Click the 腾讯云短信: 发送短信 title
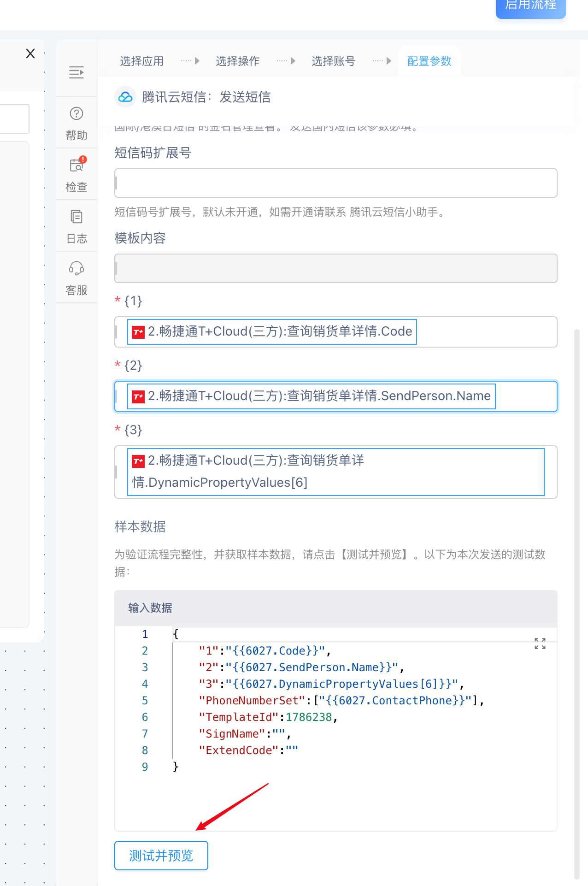Screen dimensions: 588x886 coord(206,97)
